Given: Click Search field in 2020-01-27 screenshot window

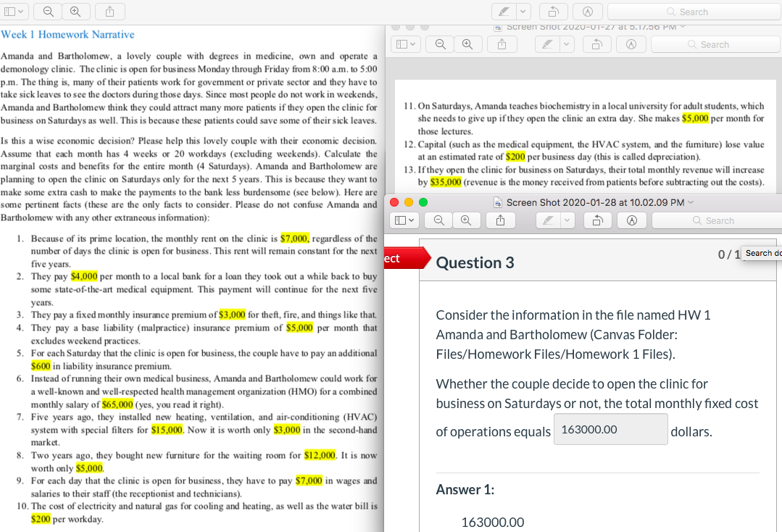Looking at the screenshot, I should (715, 44).
